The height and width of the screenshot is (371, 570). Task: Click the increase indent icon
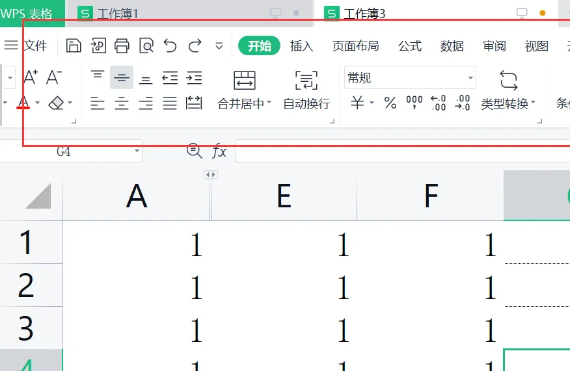[x=194, y=78]
